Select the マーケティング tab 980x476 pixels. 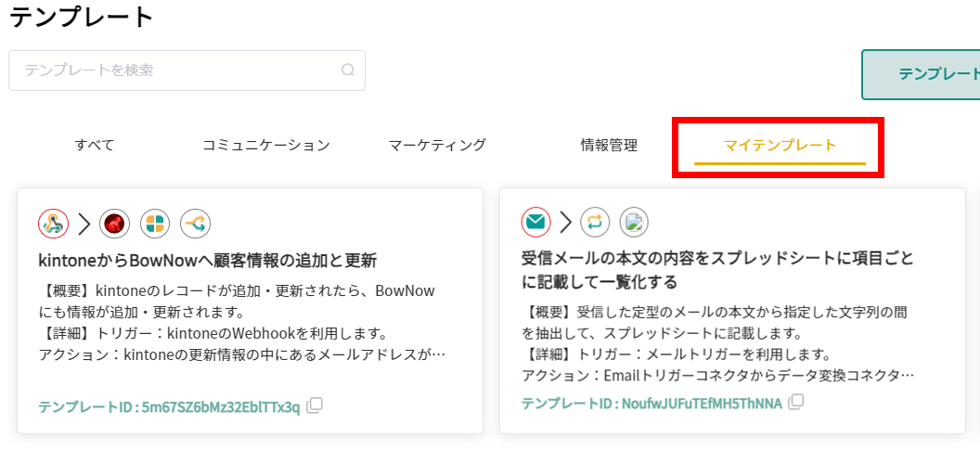[437, 145]
